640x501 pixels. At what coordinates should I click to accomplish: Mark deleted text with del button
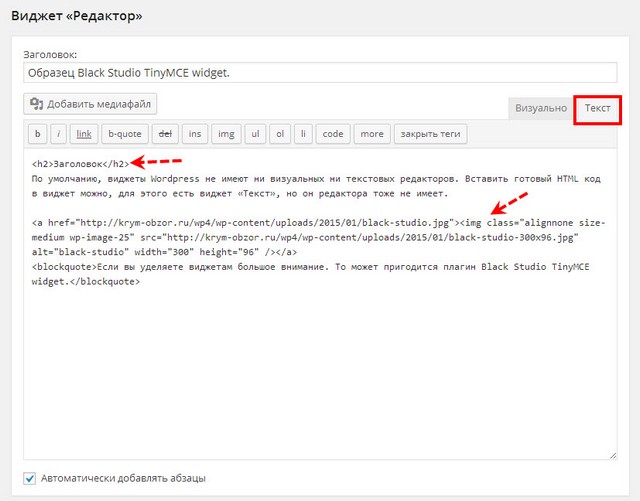click(x=165, y=134)
